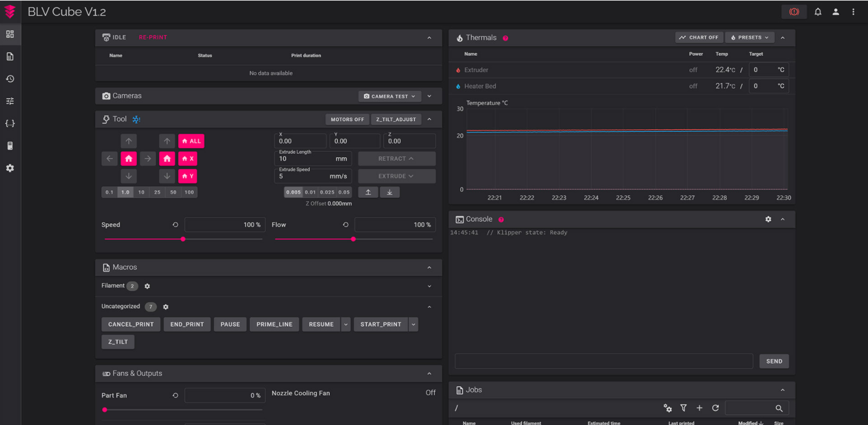Image resolution: width=868 pixels, height=425 pixels.
Task: Click the Flow slider handle
Action: [x=353, y=239]
